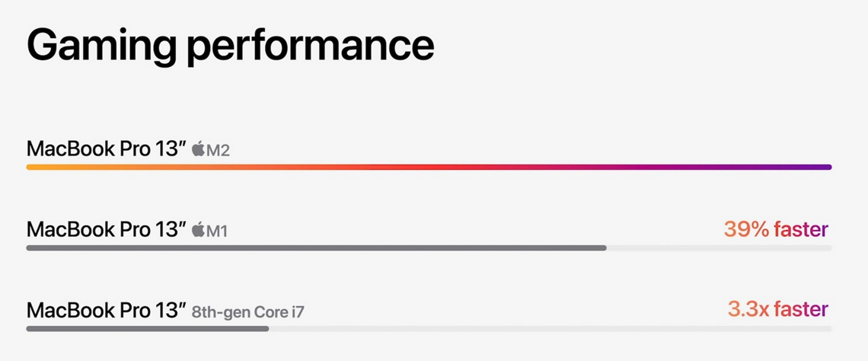This screenshot has height=361, width=868.
Task: Click the "3.3x" figure in Core i7 row
Action: 749,309
